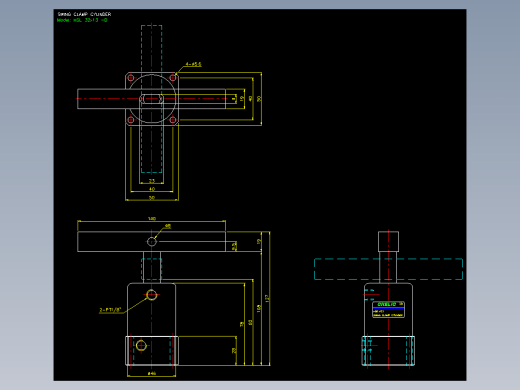
Task: Click the 4-ø5.5 hole callout label
Action: coord(194,64)
